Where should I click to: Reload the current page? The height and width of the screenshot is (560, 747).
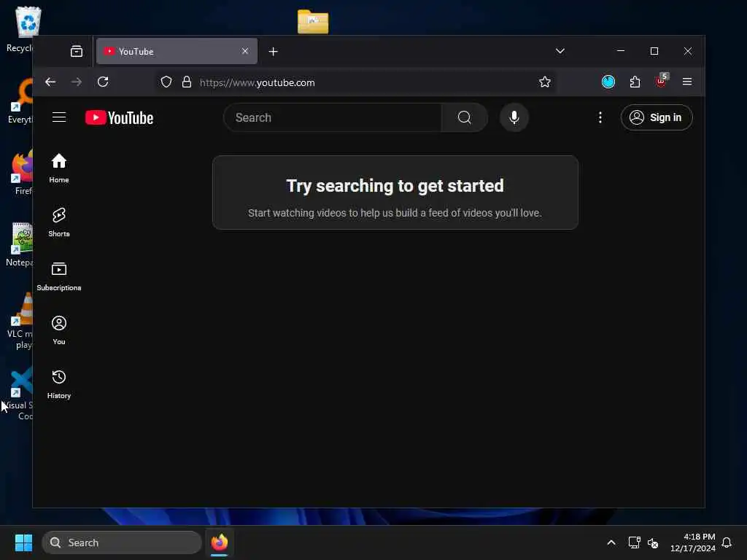point(103,82)
